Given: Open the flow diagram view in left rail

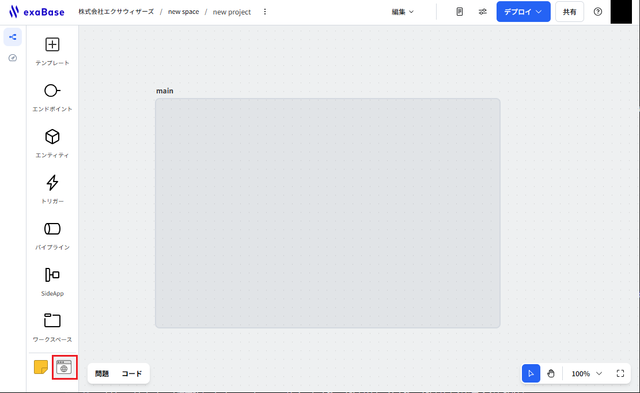Looking at the screenshot, I should click(13, 37).
